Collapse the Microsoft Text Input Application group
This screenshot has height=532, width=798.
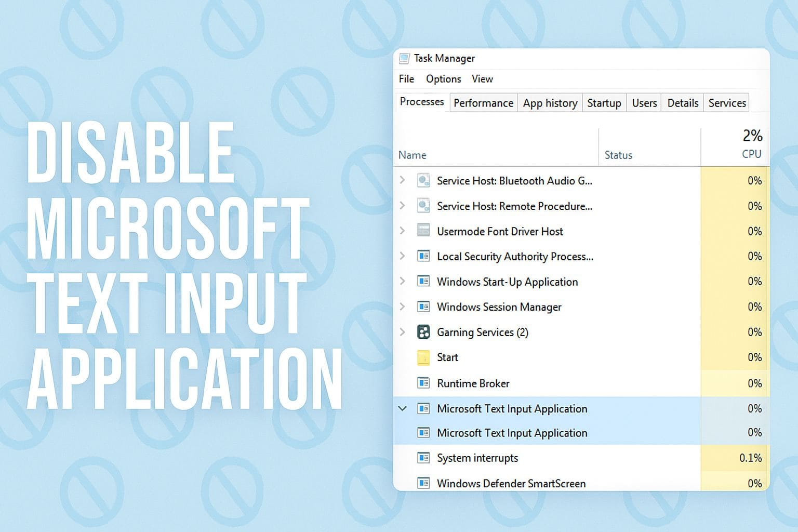tap(403, 408)
